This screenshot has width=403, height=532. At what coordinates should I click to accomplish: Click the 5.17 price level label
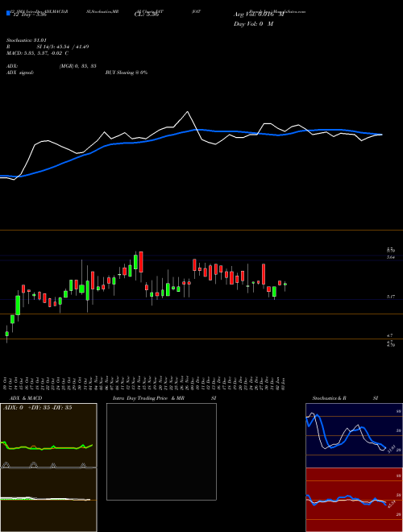(391, 297)
